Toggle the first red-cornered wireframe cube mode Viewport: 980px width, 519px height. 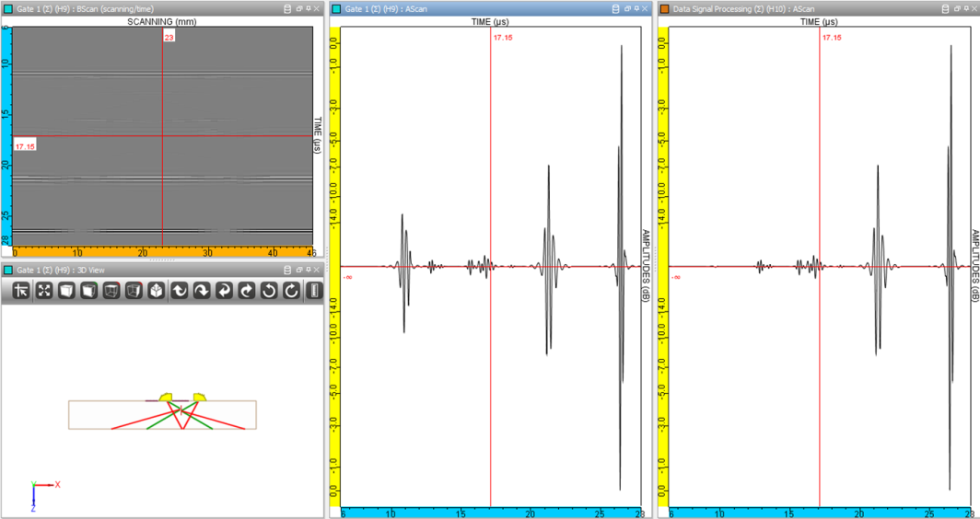[x=111, y=291]
